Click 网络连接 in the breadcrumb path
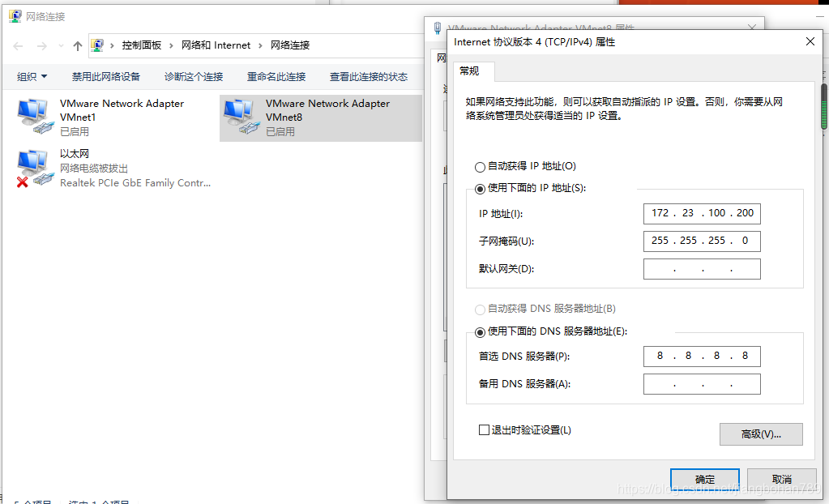Image resolution: width=829 pixels, height=504 pixels. coord(290,45)
